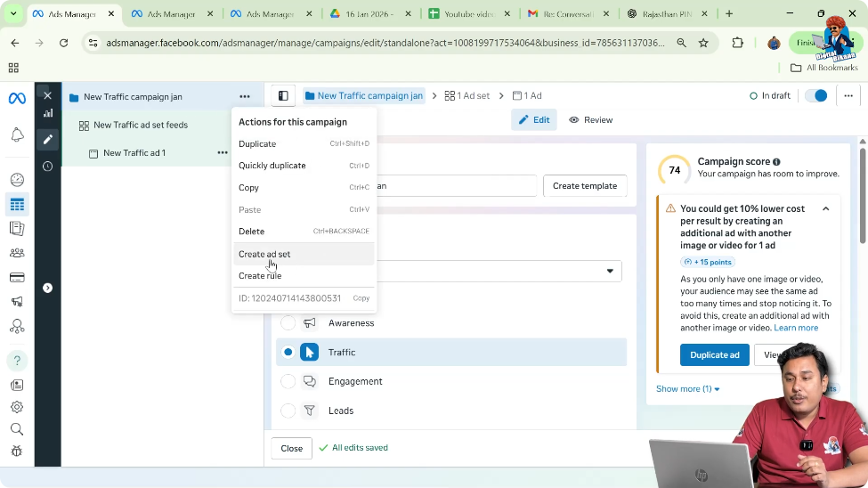Click the Campaign score info icon
868x488 pixels.
point(776,162)
